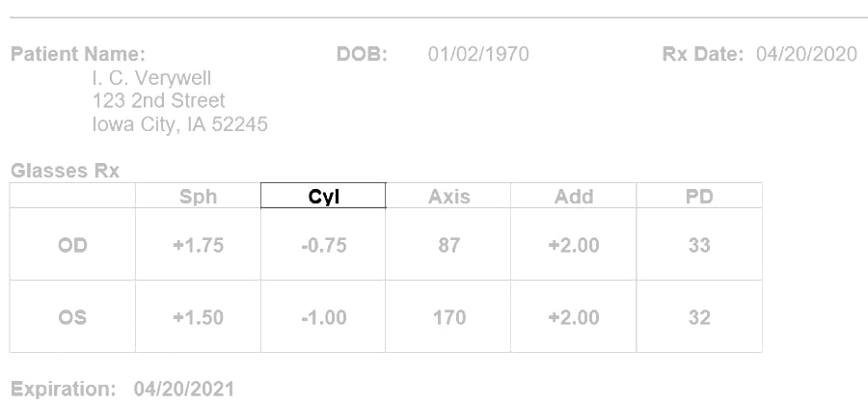Click the Rx Date 04/20/2020
Screen dimensions: 868x405
tap(806, 54)
